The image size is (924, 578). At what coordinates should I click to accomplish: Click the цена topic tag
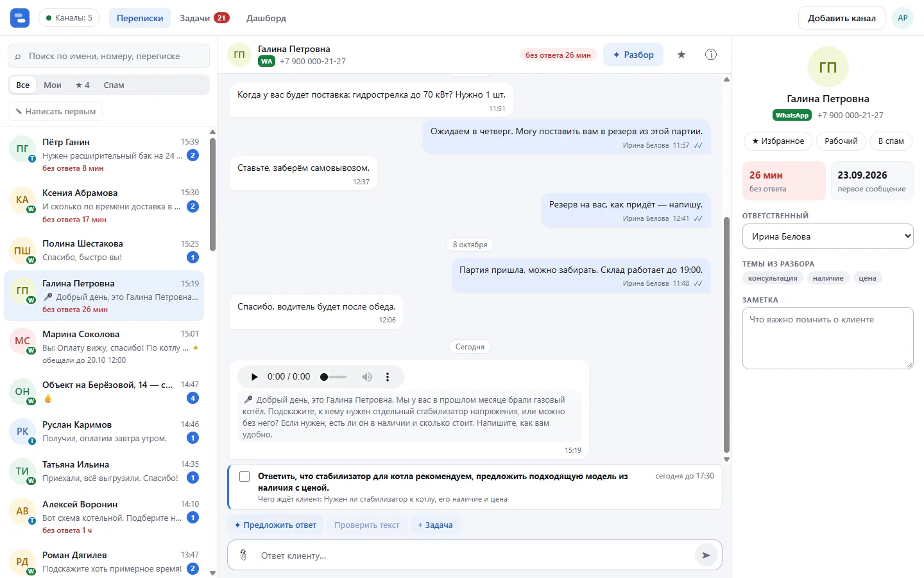(x=868, y=278)
